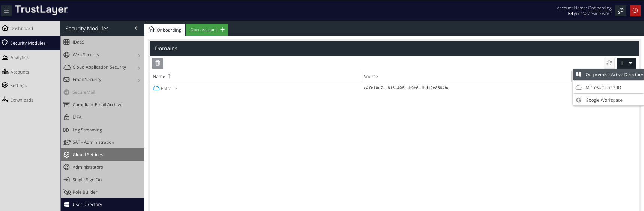The image size is (644, 211).
Task: Select Security Modules in left navigation
Action: 30,43
